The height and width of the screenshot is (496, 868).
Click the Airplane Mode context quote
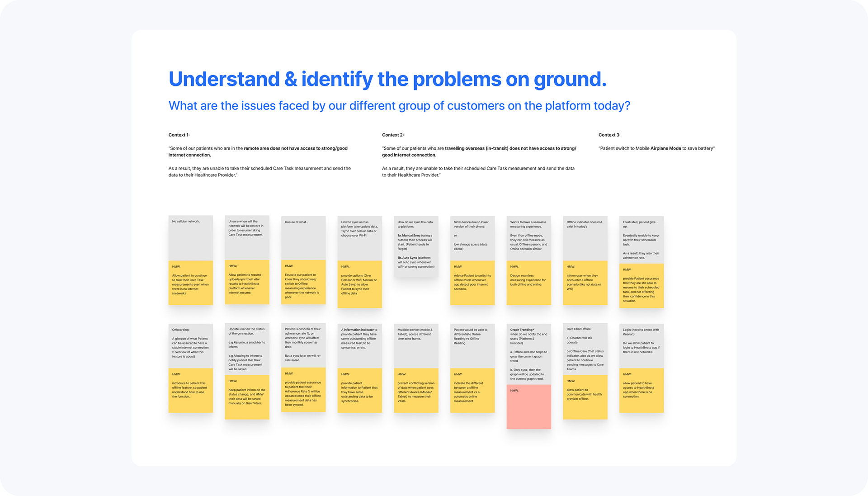tap(656, 148)
